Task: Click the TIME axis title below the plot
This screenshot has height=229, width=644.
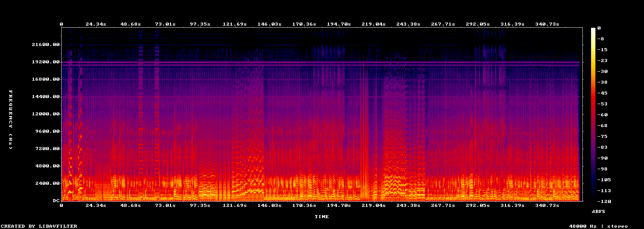Action: tap(322, 216)
